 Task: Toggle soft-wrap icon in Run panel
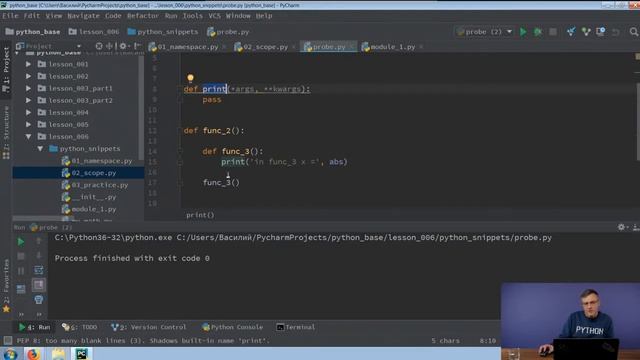click(38, 270)
